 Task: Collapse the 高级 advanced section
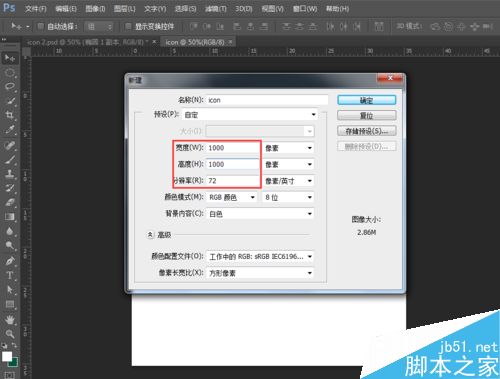(x=150, y=235)
